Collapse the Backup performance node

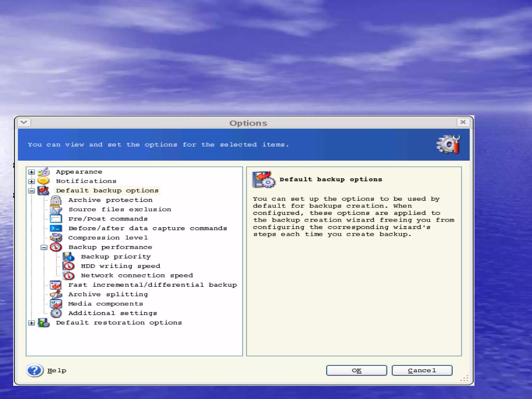click(x=44, y=247)
